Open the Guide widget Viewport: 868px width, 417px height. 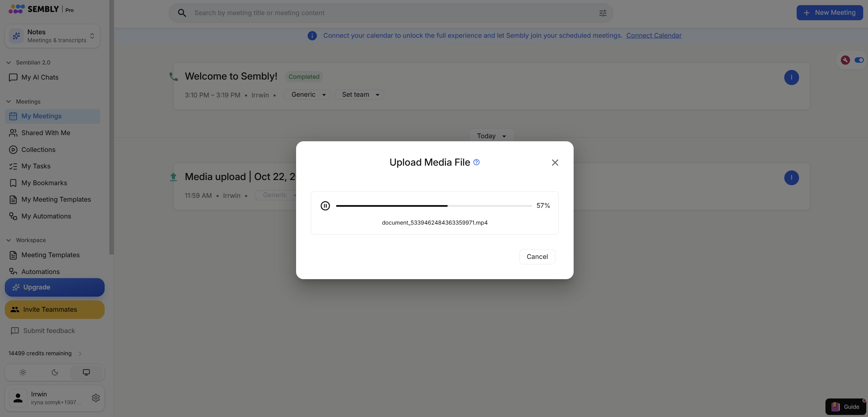coord(845,407)
